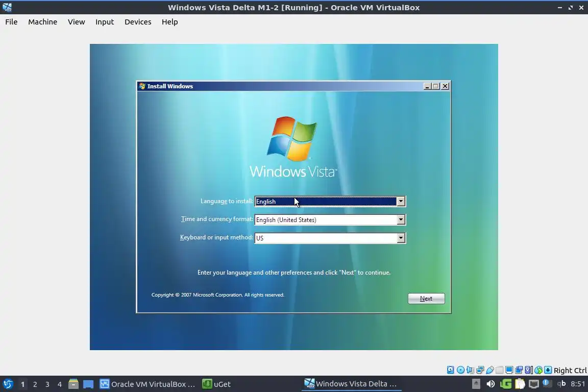This screenshot has width=588, height=392.
Task: Launch the file manager drawer icon
Action: [x=73, y=384]
